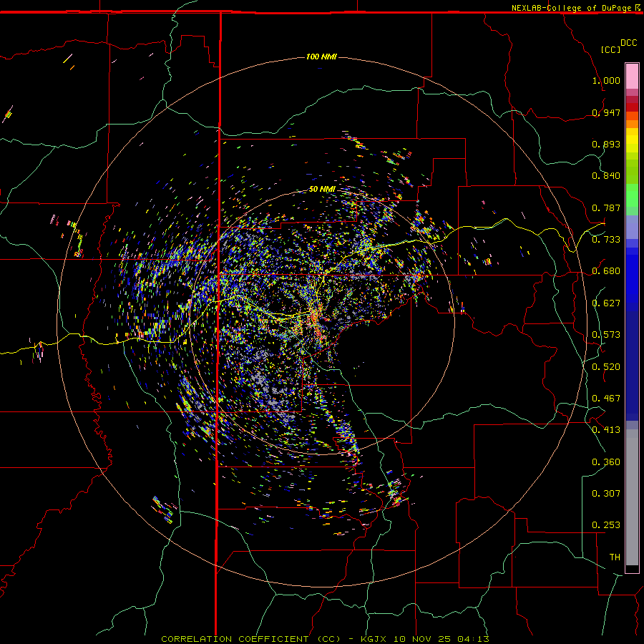This screenshot has height=644, width=644.
Task: Click the 0.413 color scale value
Action: click(606, 430)
